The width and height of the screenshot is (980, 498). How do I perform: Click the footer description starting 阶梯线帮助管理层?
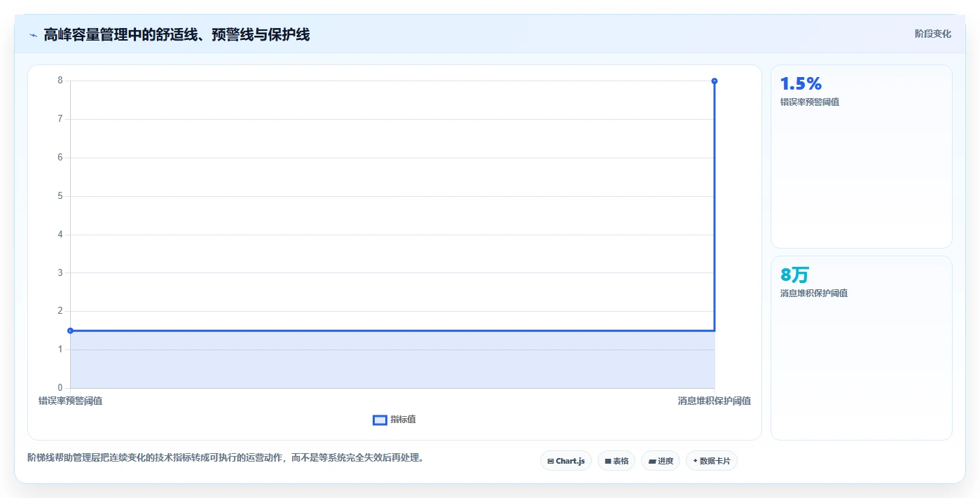click(x=226, y=458)
